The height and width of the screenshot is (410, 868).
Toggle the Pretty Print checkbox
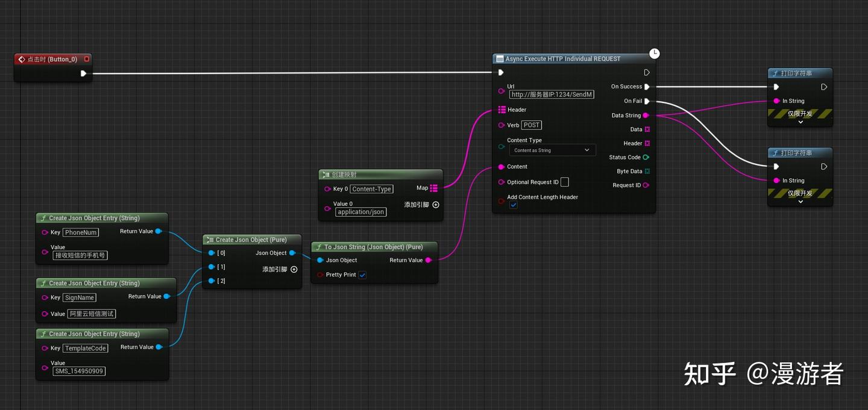pos(362,275)
